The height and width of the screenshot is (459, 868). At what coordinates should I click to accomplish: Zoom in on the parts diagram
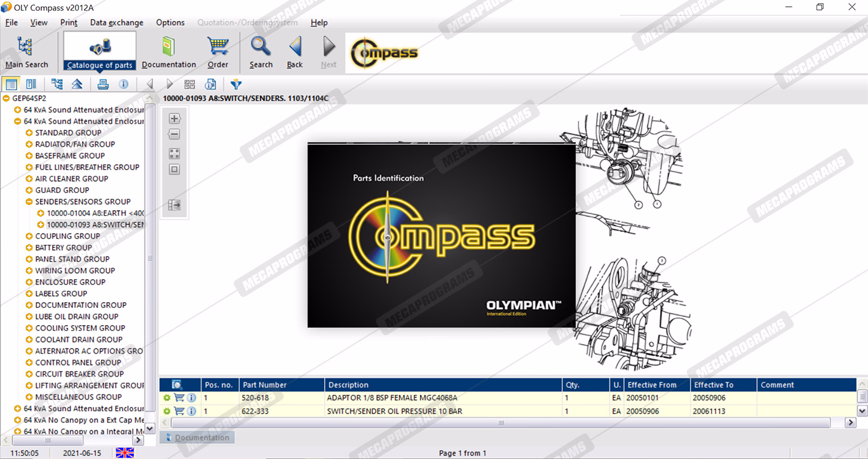(175, 119)
